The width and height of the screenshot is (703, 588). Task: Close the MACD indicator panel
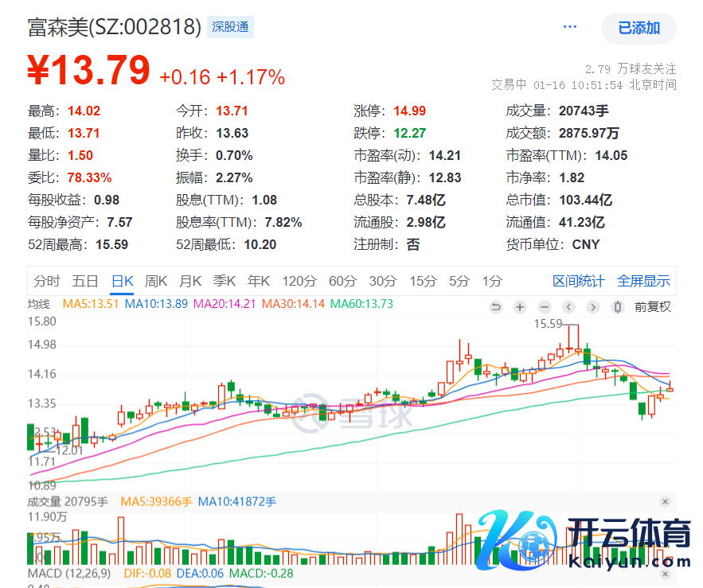point(665,573)
